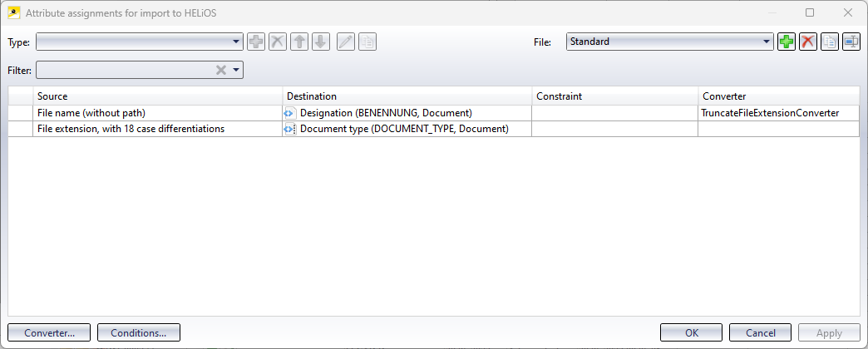Image resolution: width=868 pixels, height=349 pixels.
Task: Click the Designation row destination icon
Action: coord(290,113)
